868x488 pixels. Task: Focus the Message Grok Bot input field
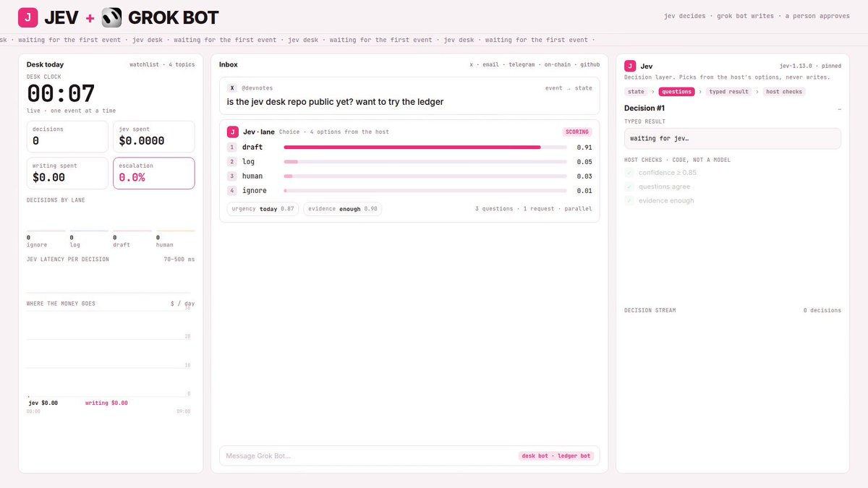409,455
